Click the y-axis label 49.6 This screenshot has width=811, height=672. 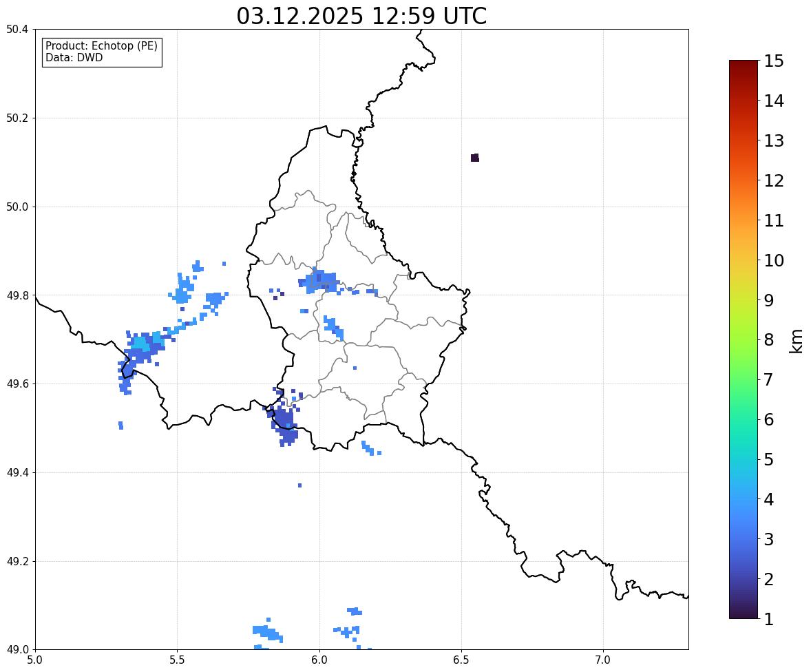pos(17,384)
